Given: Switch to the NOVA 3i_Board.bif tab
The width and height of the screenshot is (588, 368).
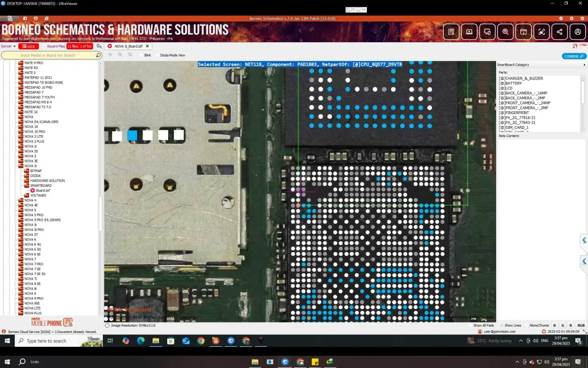Looking at the screenshot, I should [x=128, y=46].
